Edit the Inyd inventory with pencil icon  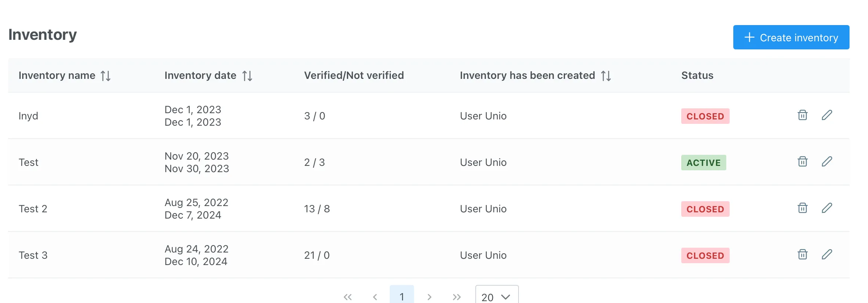coord(827,115)
